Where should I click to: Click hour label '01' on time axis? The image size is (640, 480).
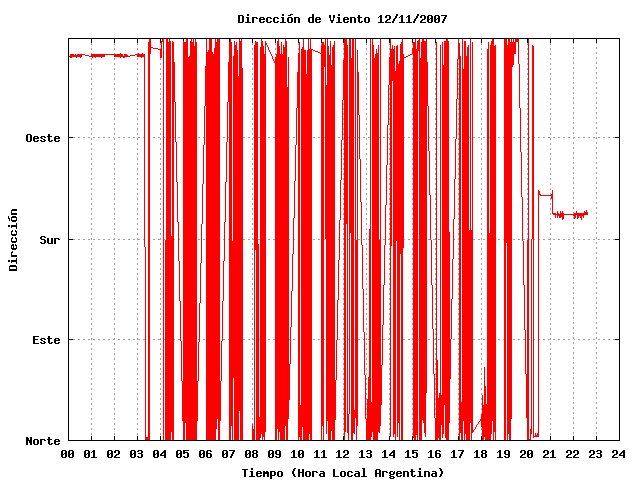click(x=91, y=454)
